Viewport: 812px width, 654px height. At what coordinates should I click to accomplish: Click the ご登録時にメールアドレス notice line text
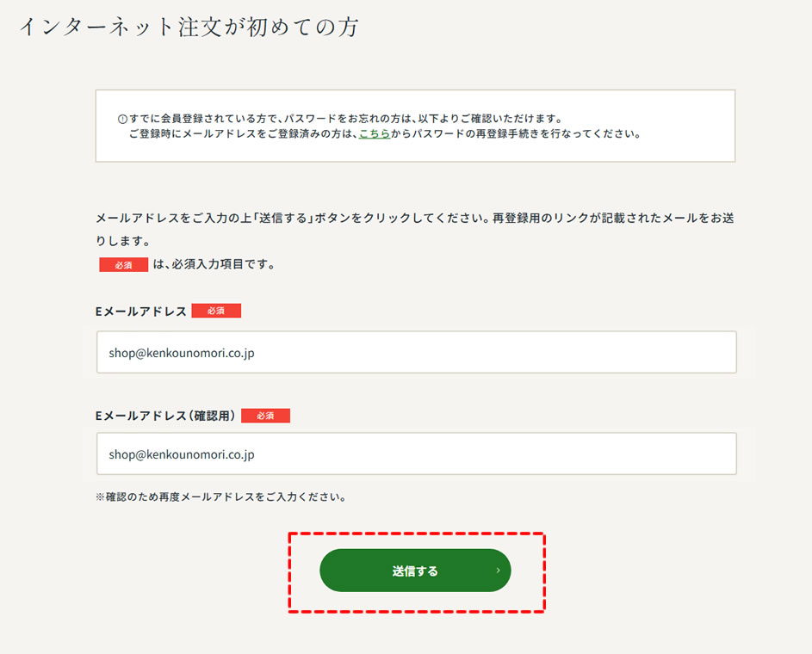[385, 133]
